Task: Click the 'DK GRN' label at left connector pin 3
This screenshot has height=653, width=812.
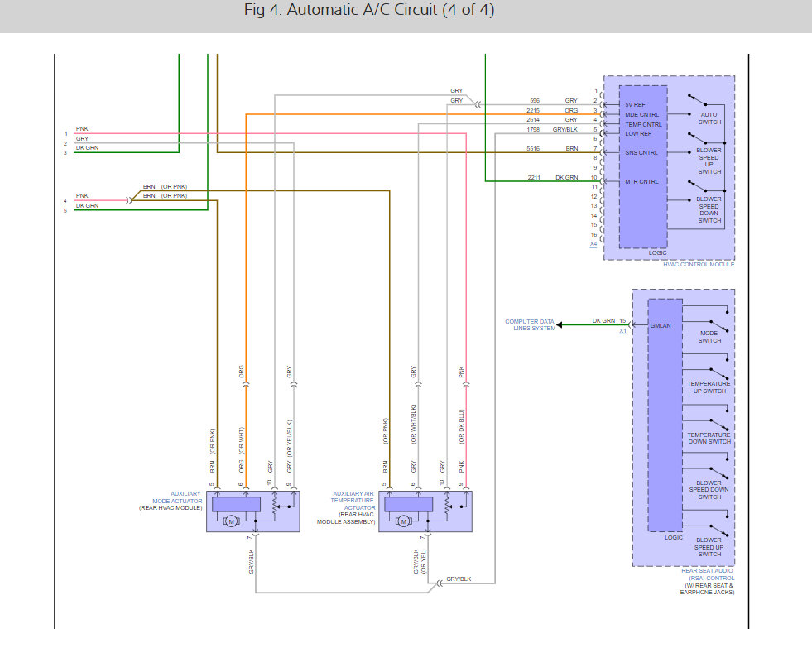Action: click(x=87, y=148)
